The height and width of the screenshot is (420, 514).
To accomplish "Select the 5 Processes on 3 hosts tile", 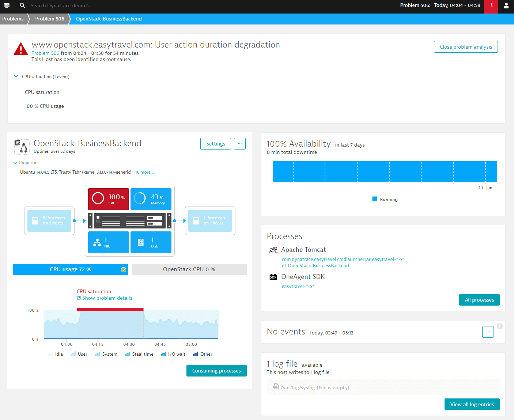I will pyautogui.click(x=49, y=221).
